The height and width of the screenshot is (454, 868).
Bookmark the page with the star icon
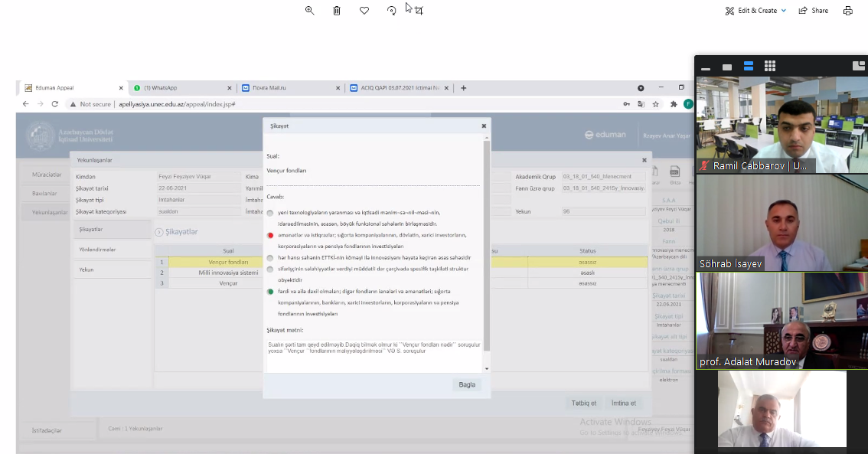click(655, 104)
